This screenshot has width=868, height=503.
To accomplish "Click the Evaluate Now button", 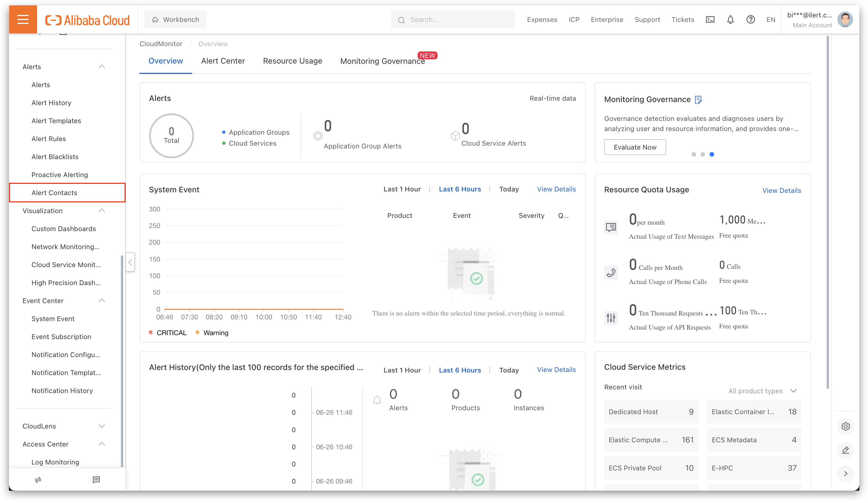I will 635,147.
